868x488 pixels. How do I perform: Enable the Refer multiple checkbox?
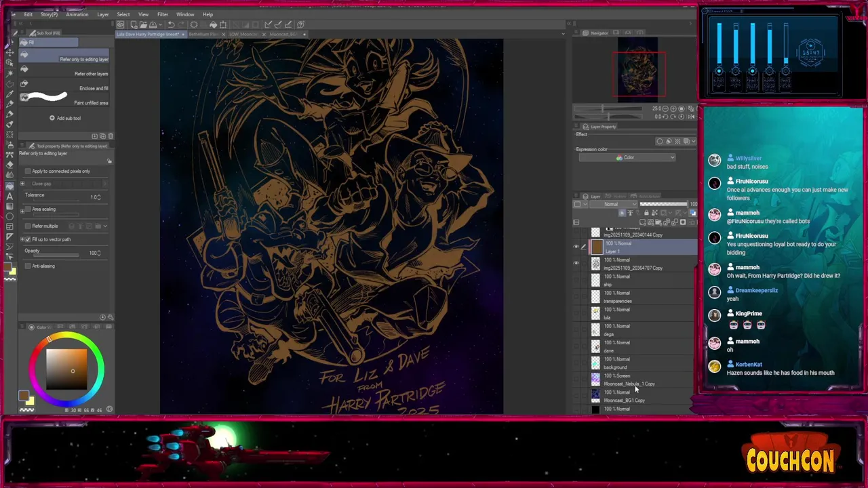28,226
